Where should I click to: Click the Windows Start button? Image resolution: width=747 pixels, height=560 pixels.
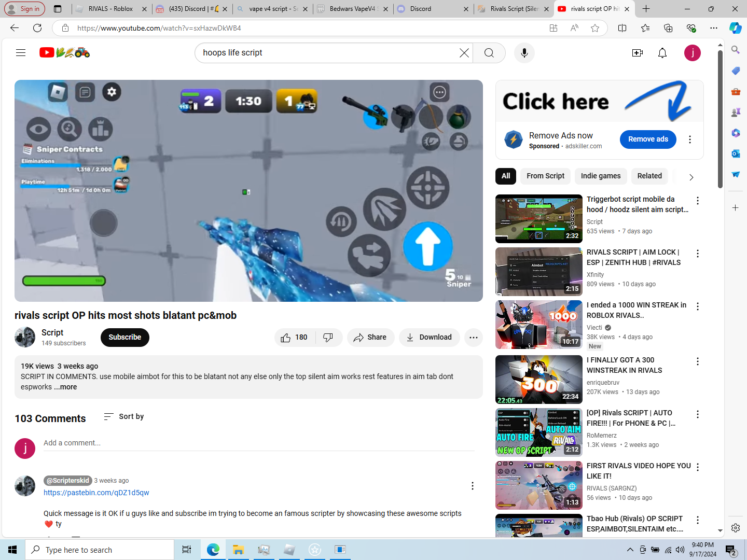[12, 550]
